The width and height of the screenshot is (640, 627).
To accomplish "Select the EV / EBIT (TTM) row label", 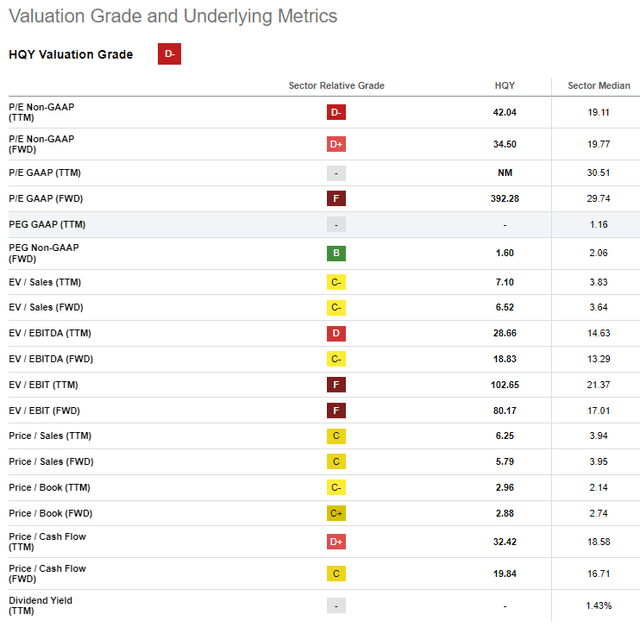I will [x=44, y=385].
